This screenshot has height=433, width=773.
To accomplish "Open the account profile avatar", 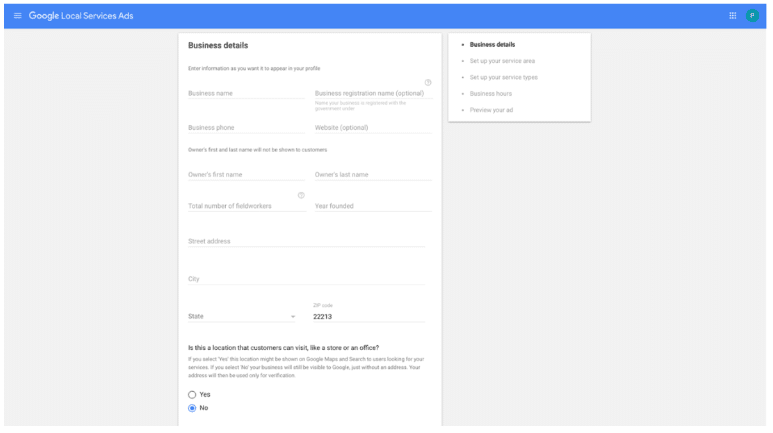I will pyautogui.click(x=752, y=16).
